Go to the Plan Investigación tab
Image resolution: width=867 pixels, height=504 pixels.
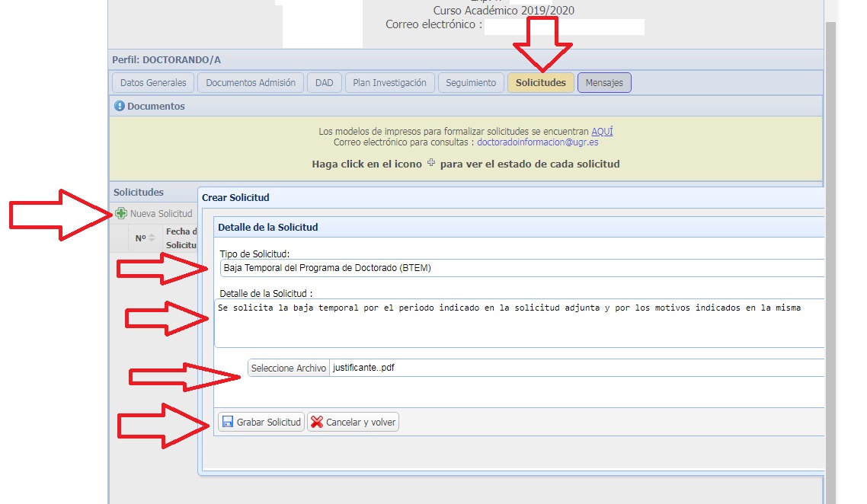point(389,83)
